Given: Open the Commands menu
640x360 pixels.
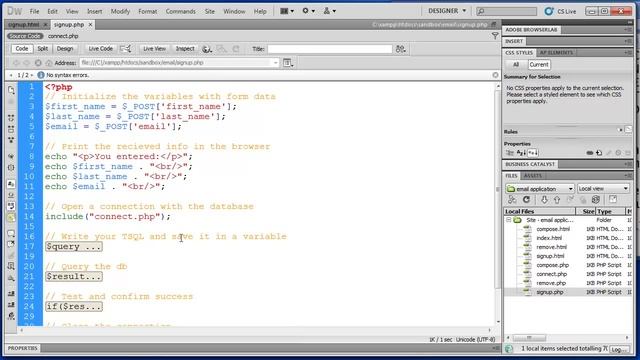Looking at the screenshot, I should pos(180,11).
